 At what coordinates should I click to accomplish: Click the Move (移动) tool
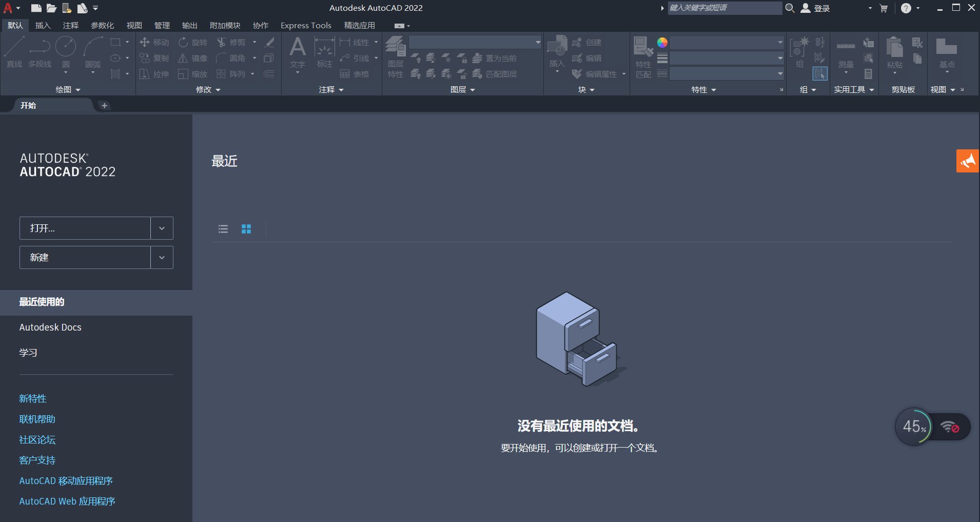coord(154,42)
